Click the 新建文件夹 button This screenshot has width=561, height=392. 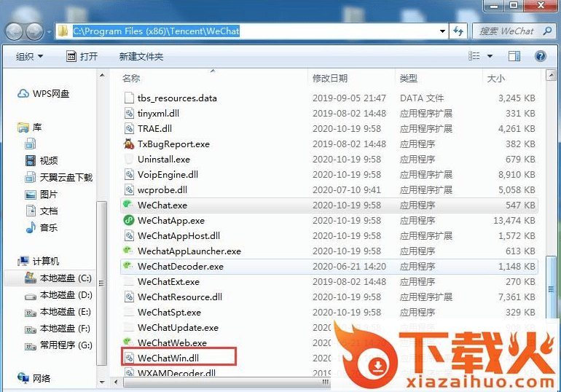pyautogui.click(x=141, y=56)
